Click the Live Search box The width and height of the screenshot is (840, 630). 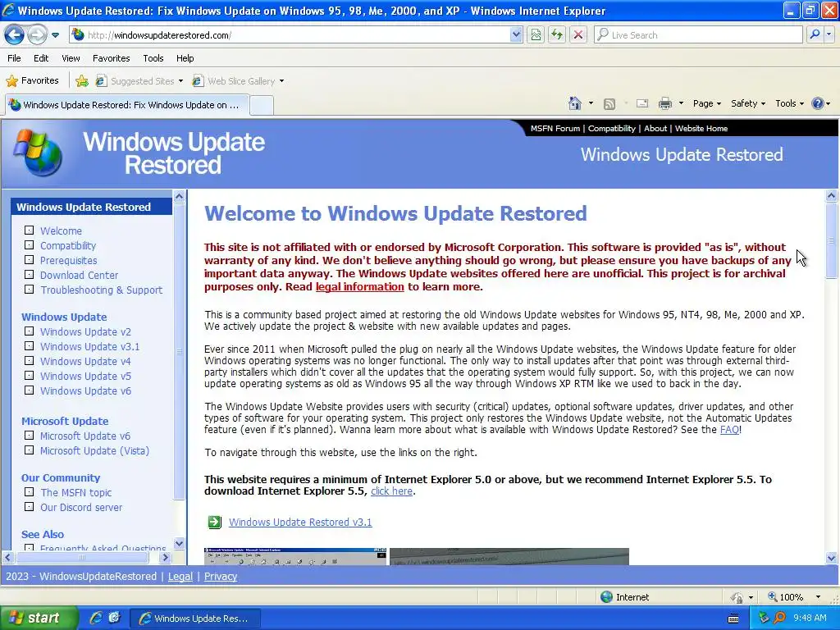tap(698, 35)
